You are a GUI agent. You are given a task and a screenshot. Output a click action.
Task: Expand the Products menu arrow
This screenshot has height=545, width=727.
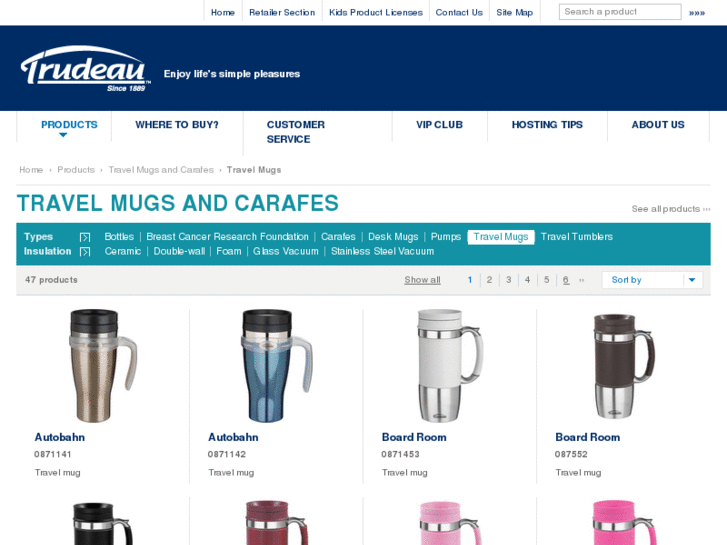(63, 135)
